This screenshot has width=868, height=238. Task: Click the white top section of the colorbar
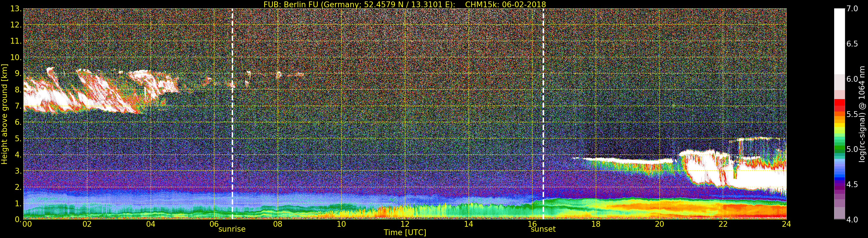pyautogui.click(x=839, y=41)
